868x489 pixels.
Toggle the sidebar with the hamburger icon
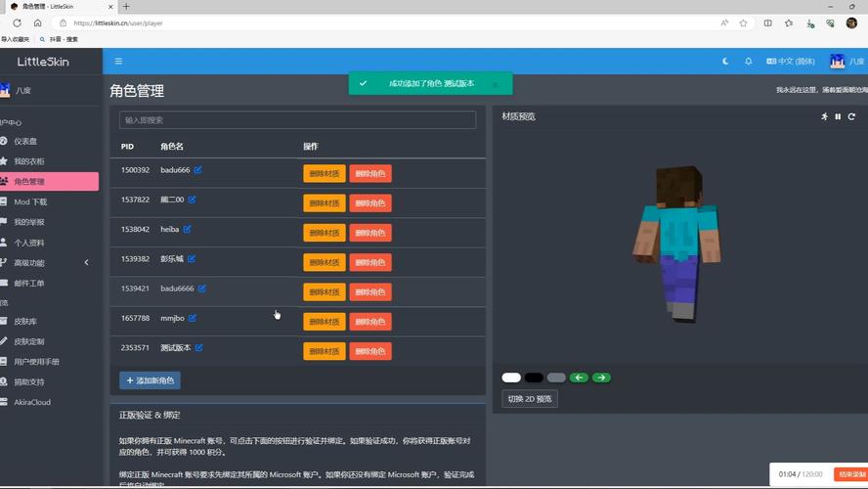118,61
